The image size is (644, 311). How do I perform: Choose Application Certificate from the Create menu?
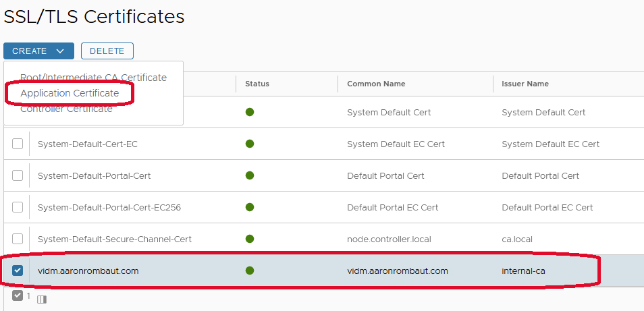70,93
